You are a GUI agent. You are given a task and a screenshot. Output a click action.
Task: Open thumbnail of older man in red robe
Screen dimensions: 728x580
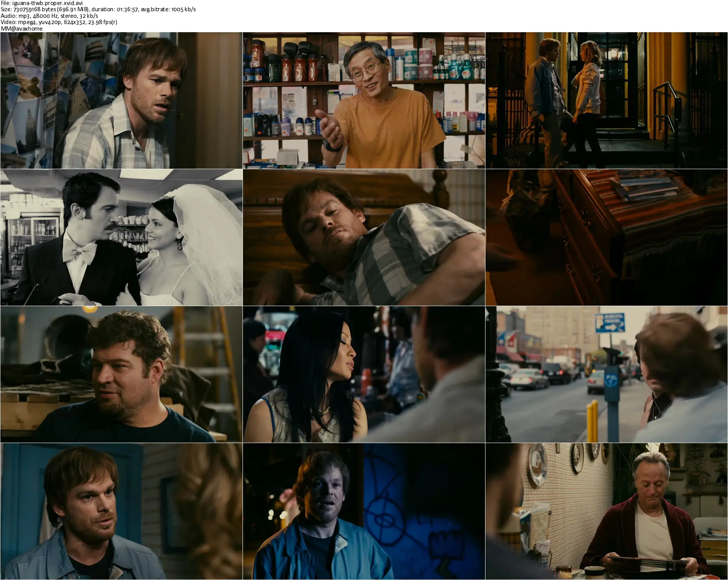click(x=607, y=511)
